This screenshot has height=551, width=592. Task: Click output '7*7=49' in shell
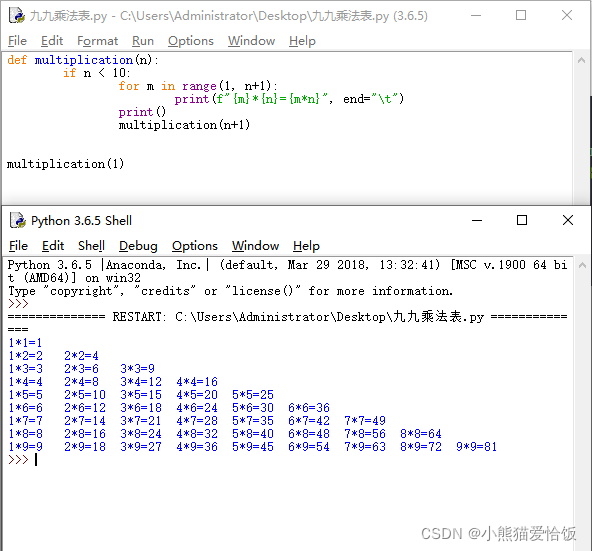(365, 421)
